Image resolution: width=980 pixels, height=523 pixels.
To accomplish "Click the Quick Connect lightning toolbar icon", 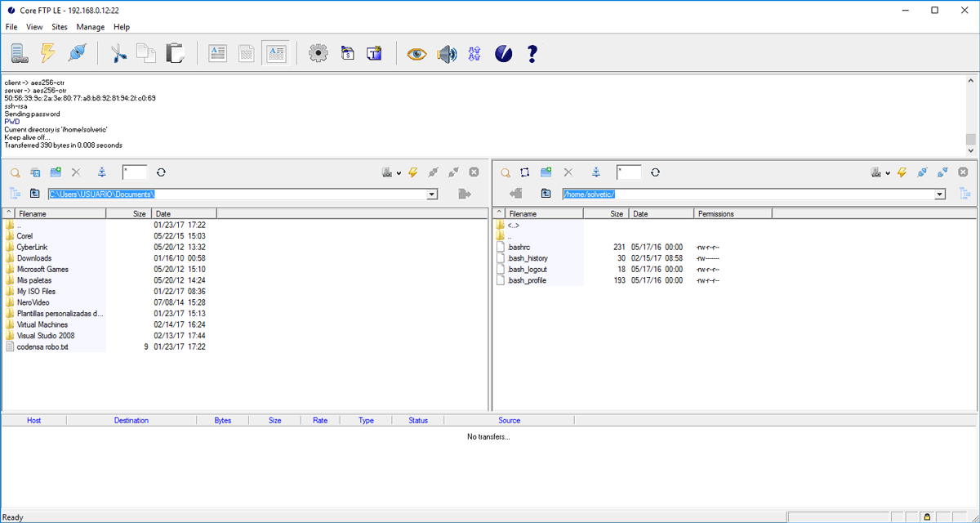I will tap(48, 54).
